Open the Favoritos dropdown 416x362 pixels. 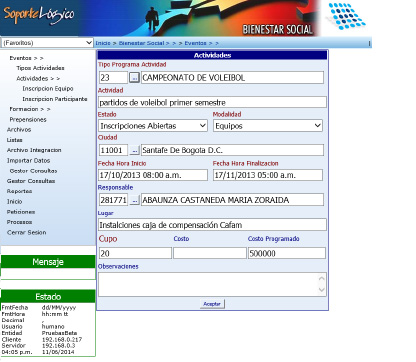pos(47,43)
